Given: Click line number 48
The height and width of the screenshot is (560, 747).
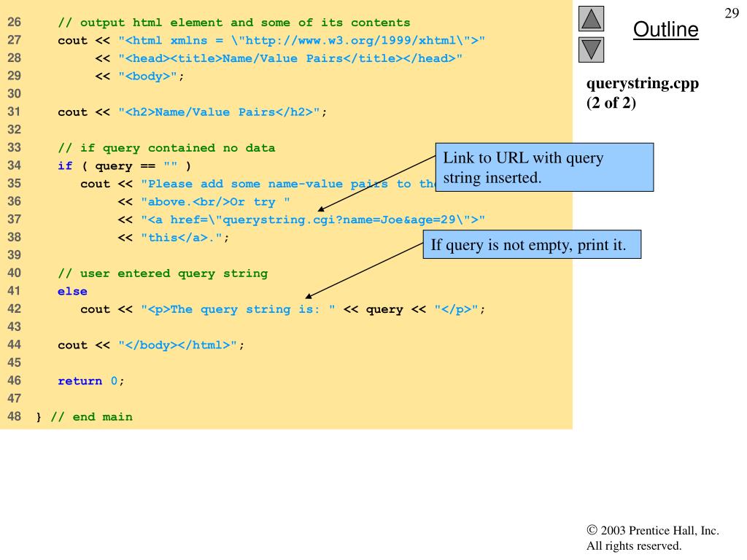Looking at the screenshot, I should click(15, 416).
